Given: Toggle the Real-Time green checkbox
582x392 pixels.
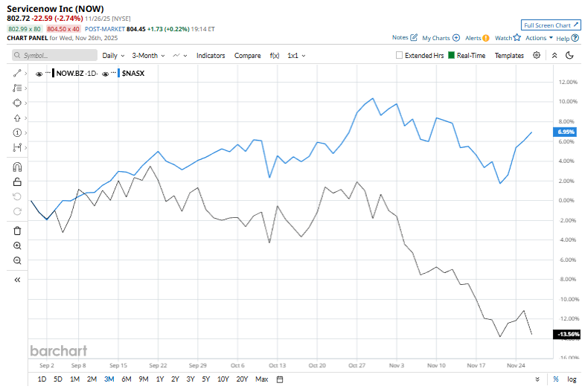Looking at the screenshot, I should coord(451,55).
